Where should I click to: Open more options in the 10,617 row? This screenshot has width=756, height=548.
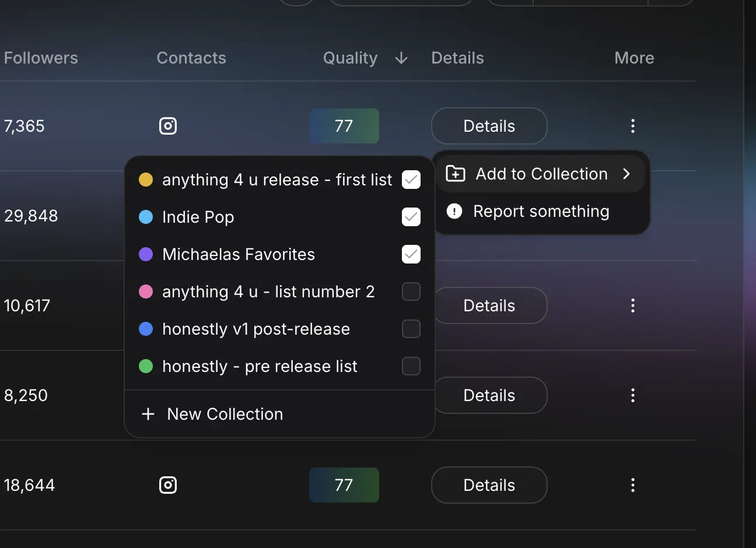[x=633, y=305]
